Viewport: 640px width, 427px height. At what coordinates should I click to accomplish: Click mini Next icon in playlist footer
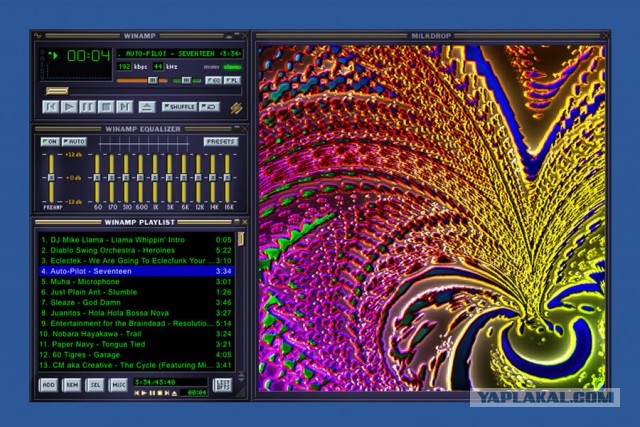pyautogui.click(x=167, y=393)
